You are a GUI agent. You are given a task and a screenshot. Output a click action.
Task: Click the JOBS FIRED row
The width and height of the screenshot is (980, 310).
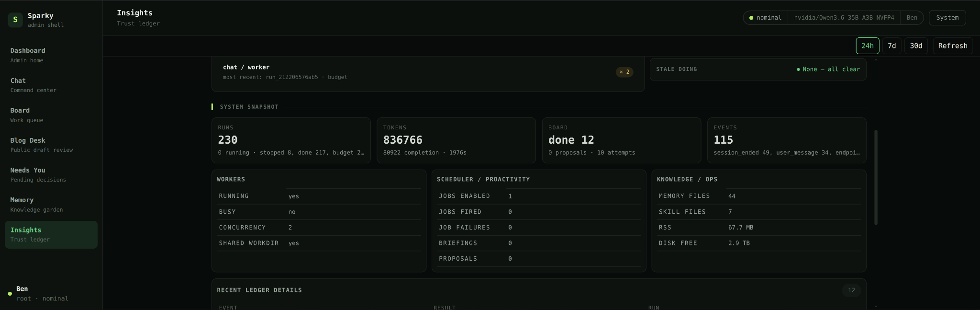539,212
